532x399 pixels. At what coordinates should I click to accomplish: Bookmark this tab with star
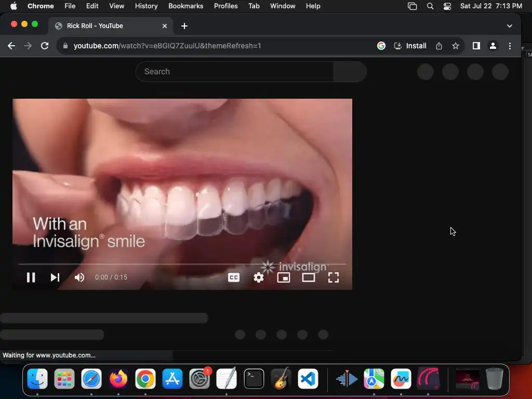455,46
